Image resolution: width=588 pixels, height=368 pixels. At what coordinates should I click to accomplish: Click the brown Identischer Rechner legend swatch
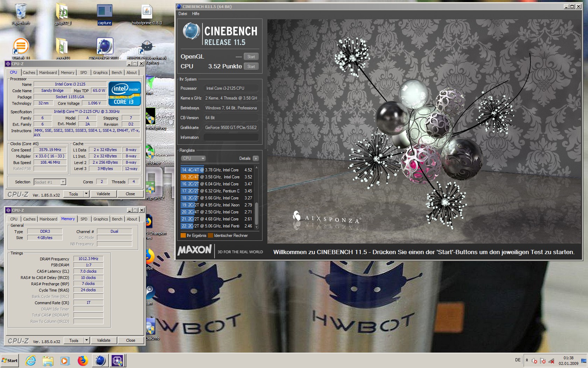[210, 236]
